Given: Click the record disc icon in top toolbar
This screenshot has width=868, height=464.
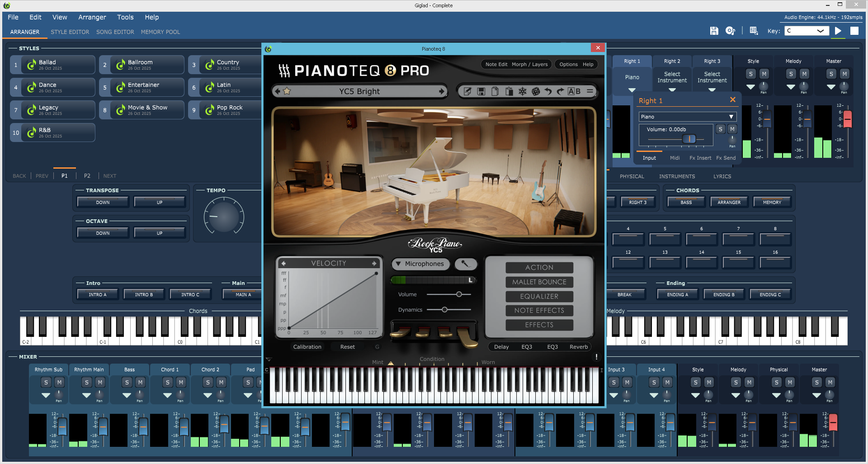Looking at the screenshot, I should pyautogui.click(x=730, y=31).
